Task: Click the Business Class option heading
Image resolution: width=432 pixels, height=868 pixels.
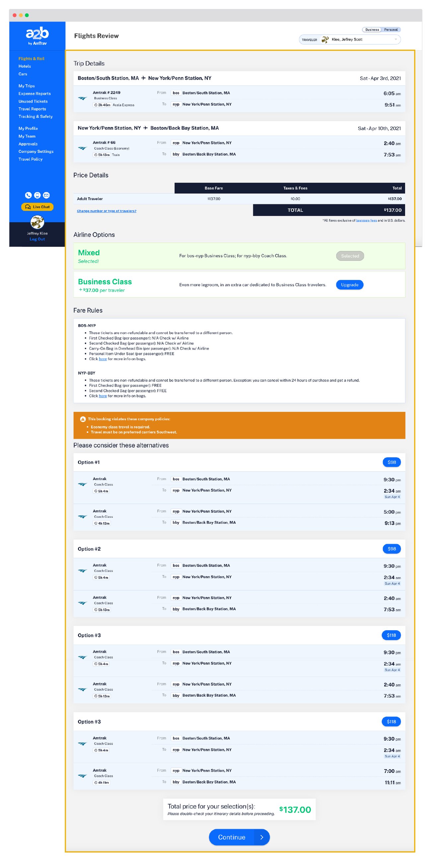Action: pos(105,282)
